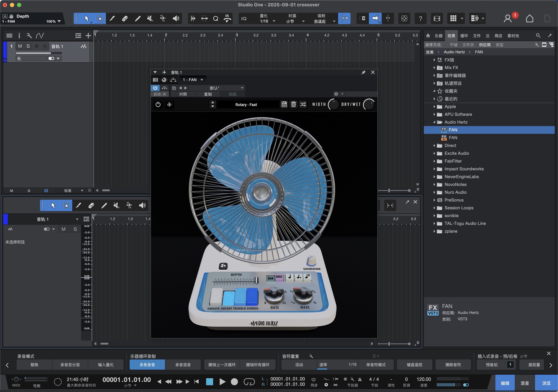This screenshot has width=558, height=392.
Task: Go to the Start page home icon
Action: click(x=530, y=19)
